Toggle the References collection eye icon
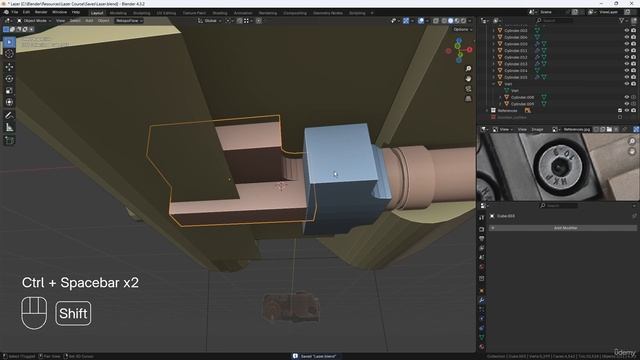The image size is (640, 360). tap(627, 111)
